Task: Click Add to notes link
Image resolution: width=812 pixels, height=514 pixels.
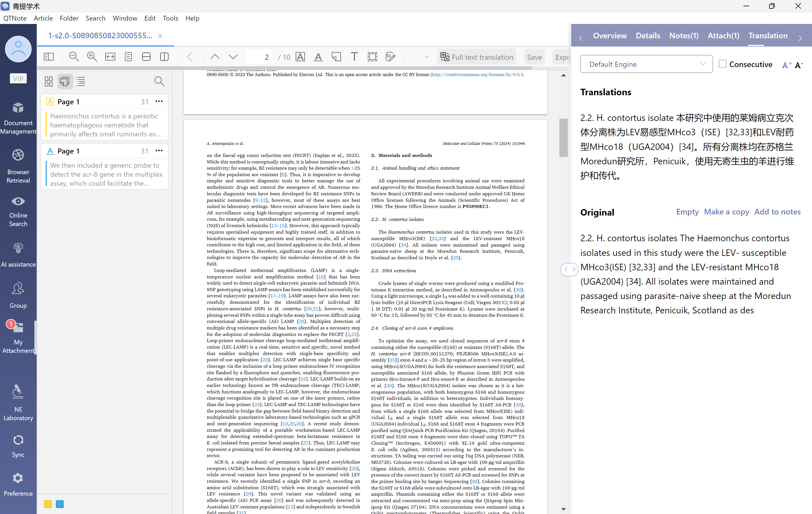Action: (777, 212)
